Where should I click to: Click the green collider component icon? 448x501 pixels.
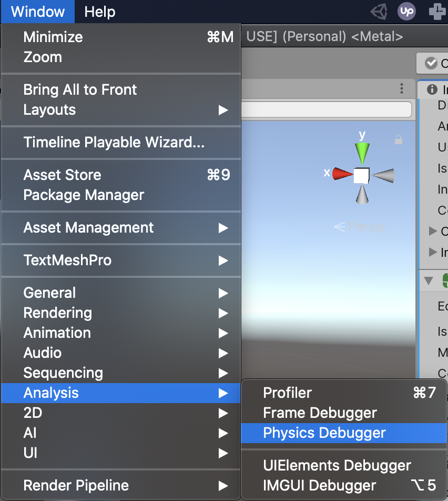[x=445, y=280]
